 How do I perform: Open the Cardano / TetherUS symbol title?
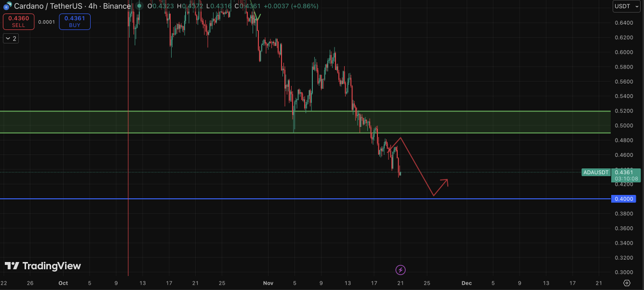(x=72, y=6)
